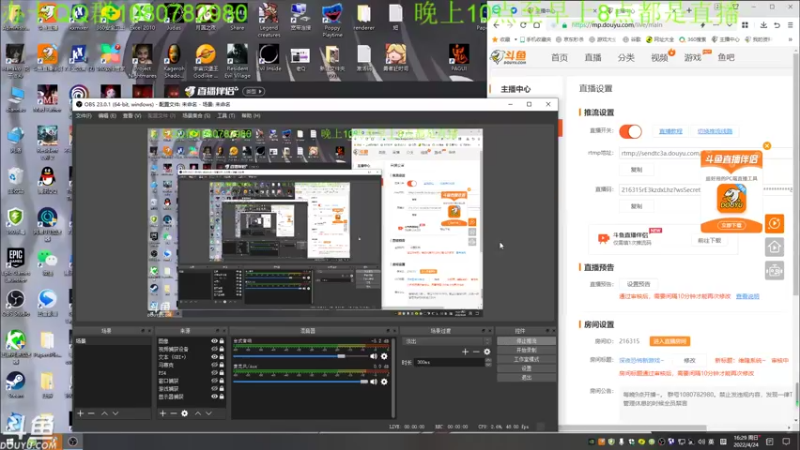800x450 pixels.
Task: Open 查看(V) menu in OBS
Action: click(132, 116)
